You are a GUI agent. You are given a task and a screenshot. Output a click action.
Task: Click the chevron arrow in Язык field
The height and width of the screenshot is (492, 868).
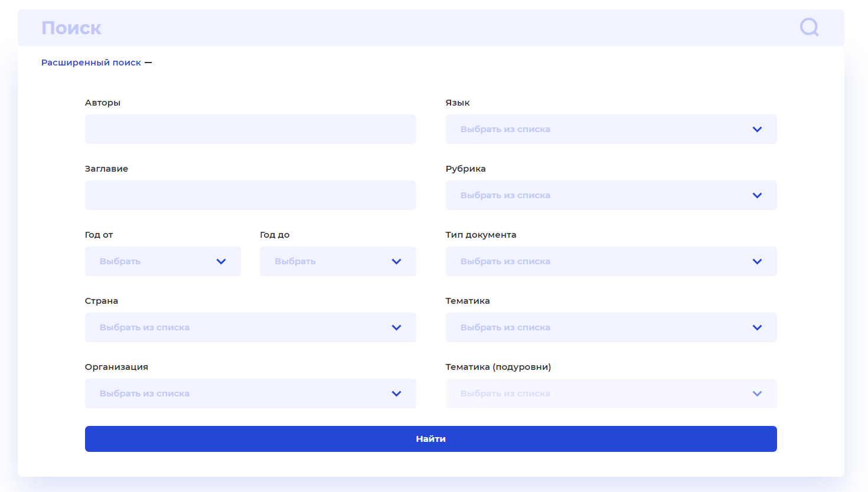(x=757, y=129)
